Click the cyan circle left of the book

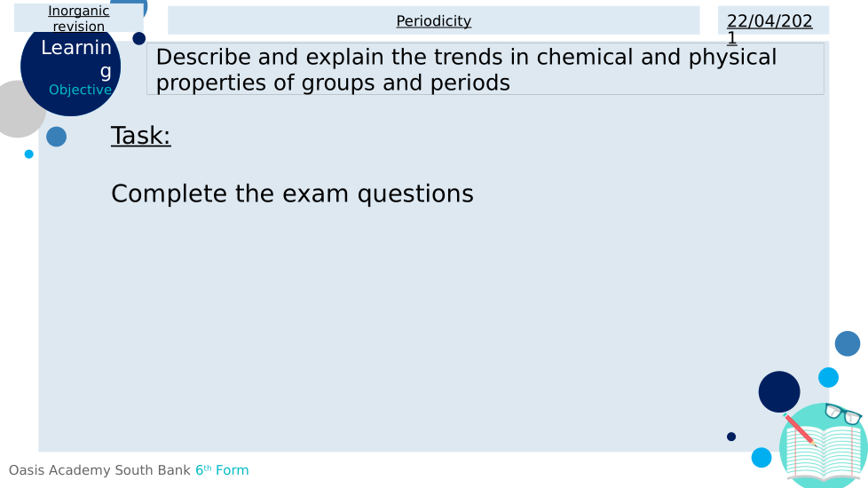click(761, 458)
